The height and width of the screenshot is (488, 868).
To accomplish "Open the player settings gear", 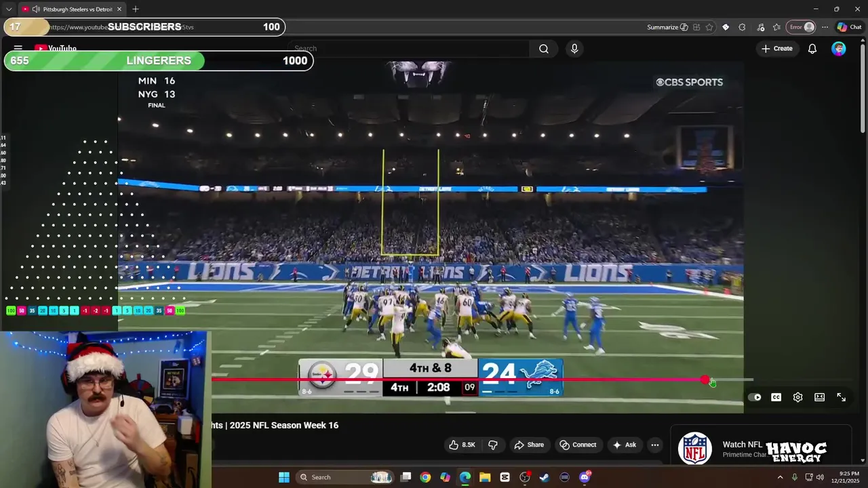I will pyautogui.click(x=797, y=397).
